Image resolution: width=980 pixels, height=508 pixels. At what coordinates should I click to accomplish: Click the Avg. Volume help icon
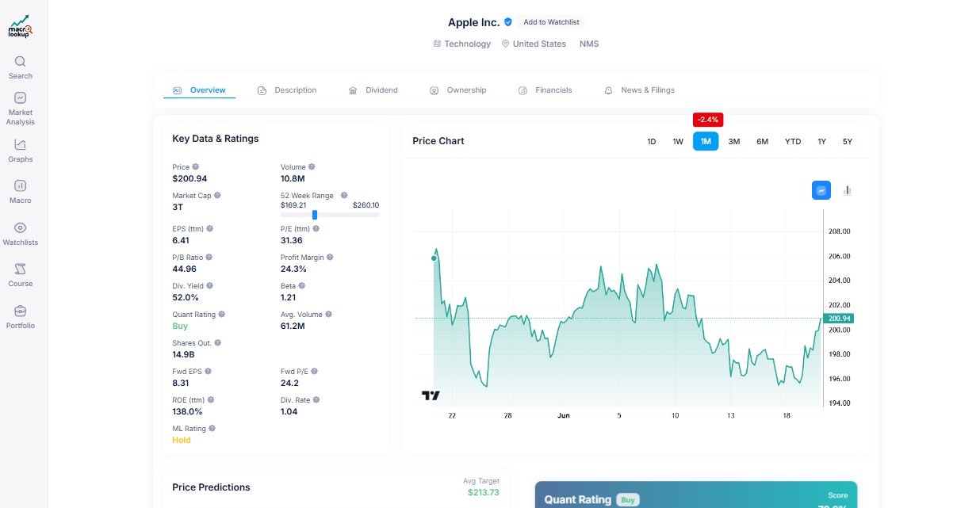click(328, 315)
